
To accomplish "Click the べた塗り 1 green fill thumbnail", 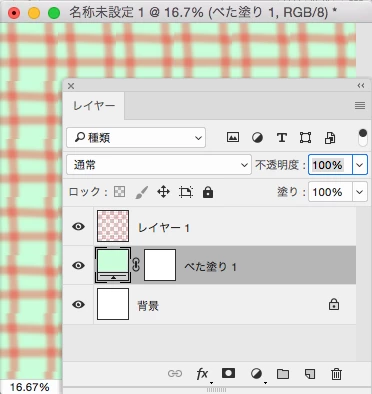I will click(113, 265).
